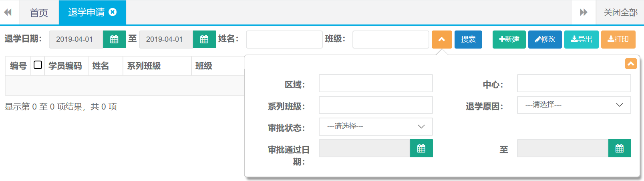Open calendar for approval end date
Viewport: 644px width, 181px height.
[620, 148]
